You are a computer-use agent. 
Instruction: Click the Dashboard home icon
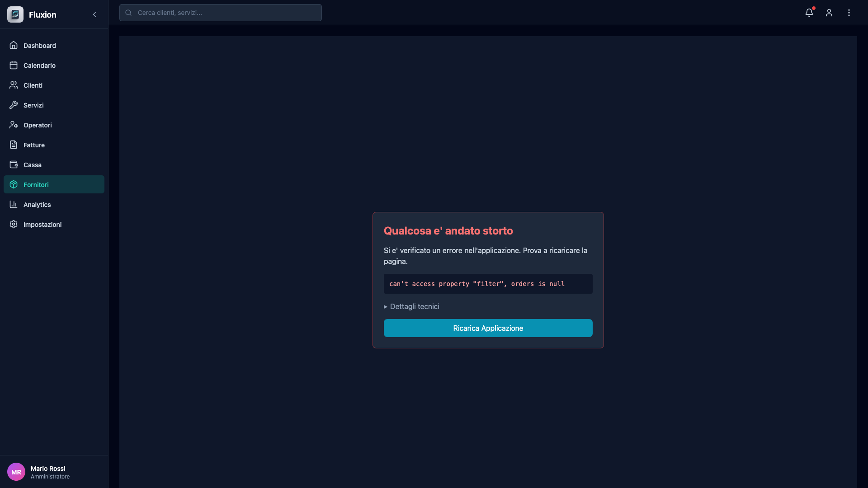14,45
